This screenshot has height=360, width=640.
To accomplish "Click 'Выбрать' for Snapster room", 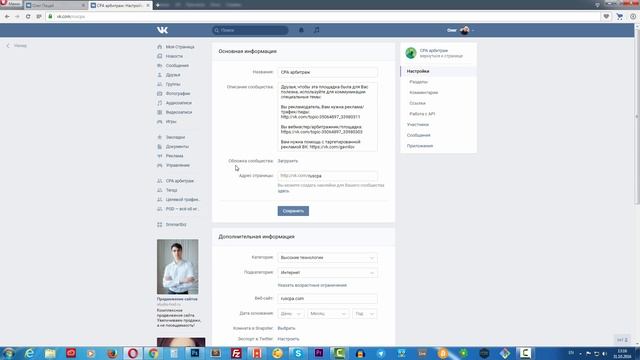I will point(286,328).
